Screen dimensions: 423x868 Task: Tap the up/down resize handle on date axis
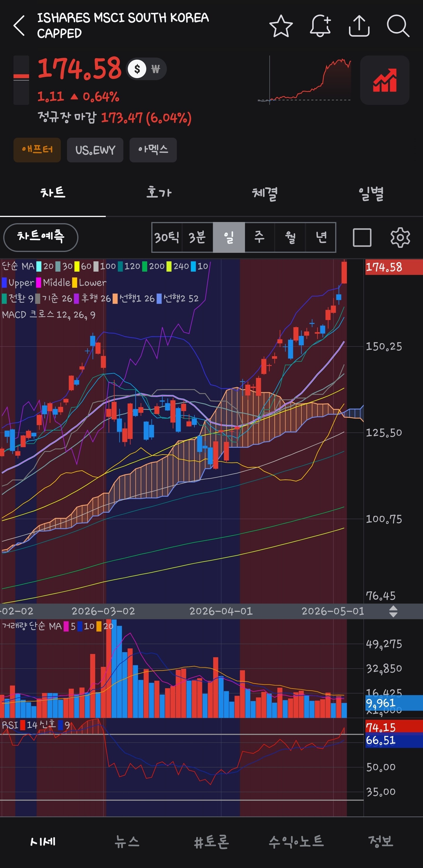tap(393, 611)
